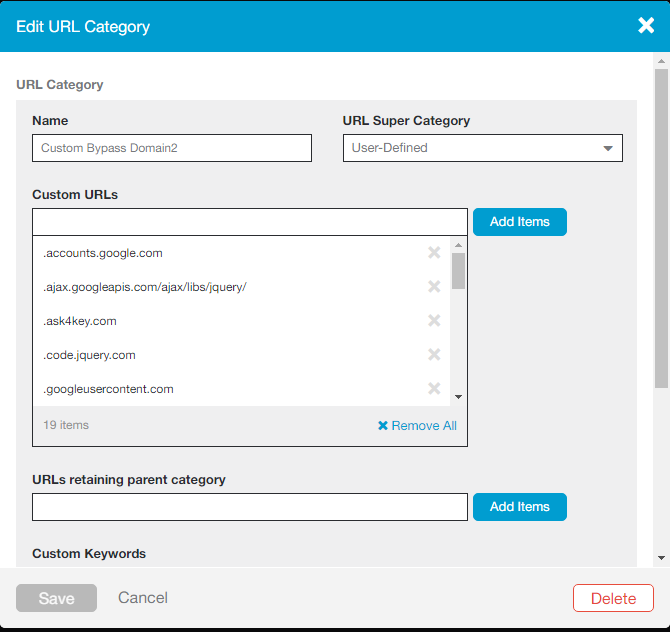The height and width of the screenshot is (632, 670).
Task: Focus URLs retaining parent category field
Action: coord(250,507)
